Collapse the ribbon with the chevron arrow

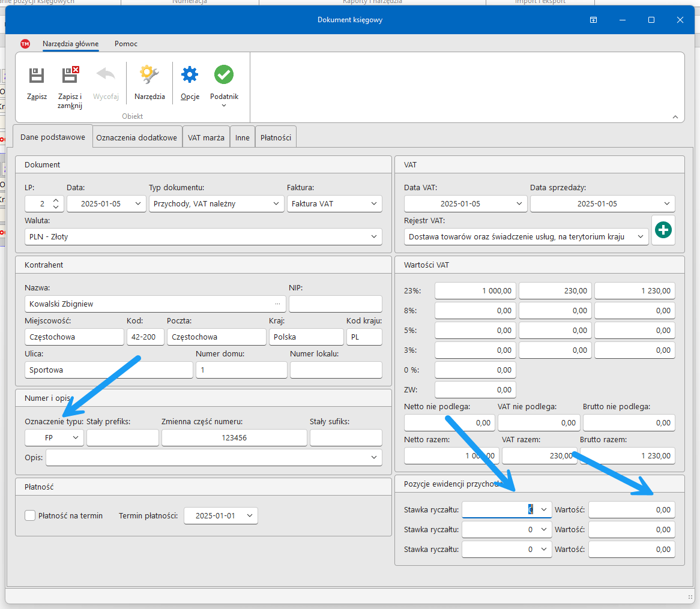[675, 117]
